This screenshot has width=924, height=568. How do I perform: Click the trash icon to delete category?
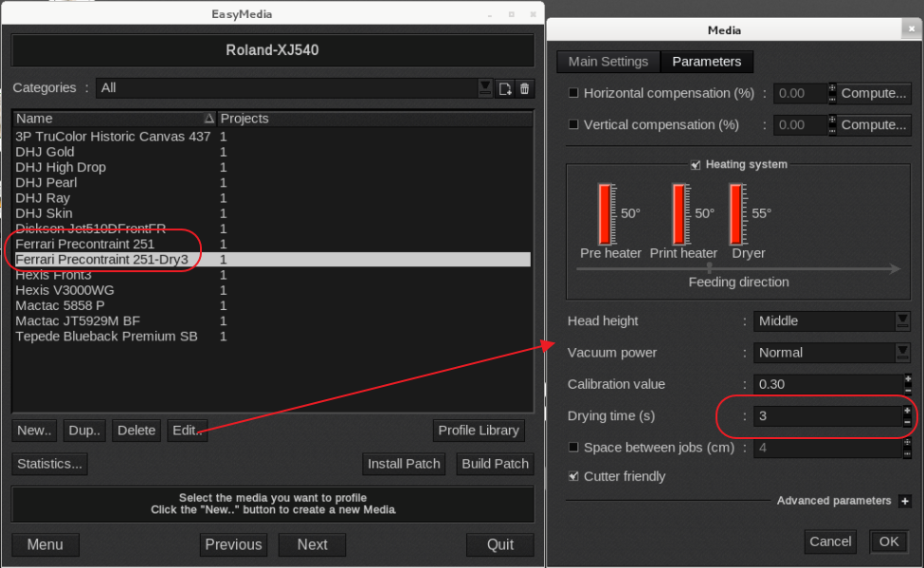click(x=525, y=88)
